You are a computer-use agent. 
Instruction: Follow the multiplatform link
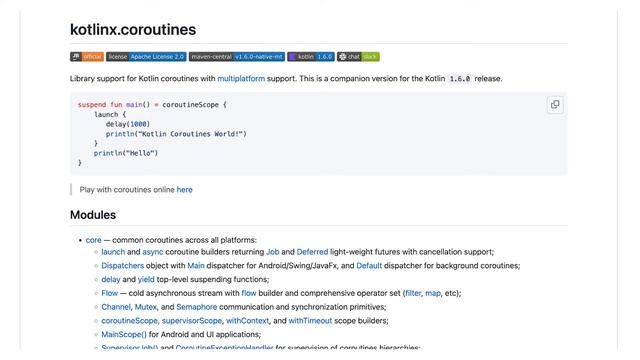241,79
